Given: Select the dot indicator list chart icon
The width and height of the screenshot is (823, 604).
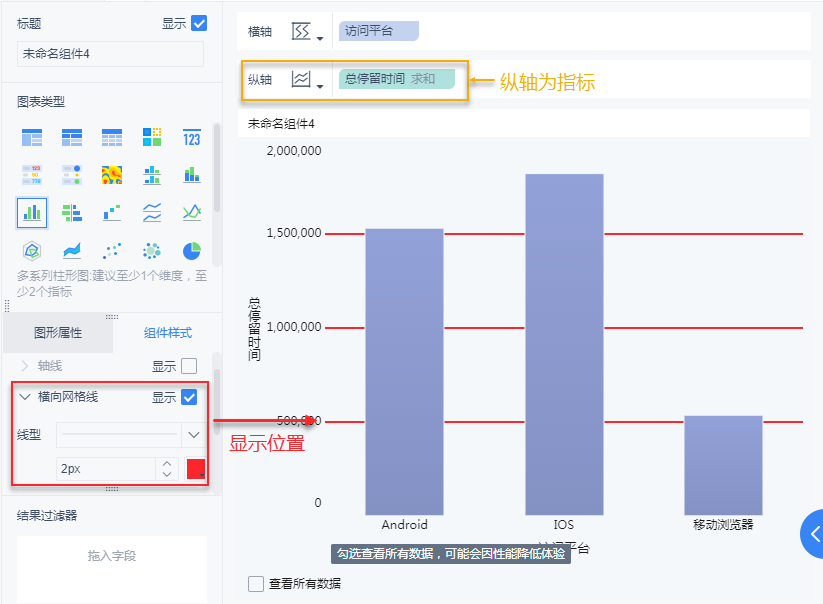Looking at the screenshot, I should [x=72, y=175].
